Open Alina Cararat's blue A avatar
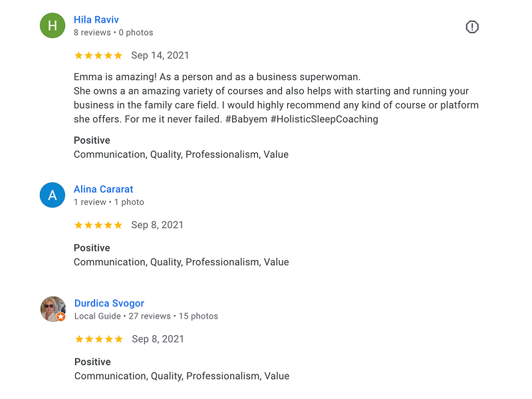This screenshot has height=399, width=532. click(x=53, y=195)
